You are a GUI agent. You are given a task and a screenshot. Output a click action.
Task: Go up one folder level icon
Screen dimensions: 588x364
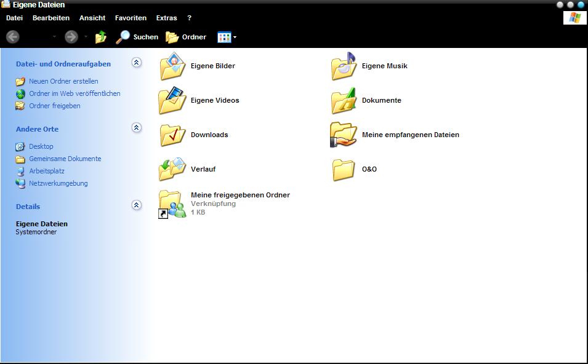coord(101,37)
